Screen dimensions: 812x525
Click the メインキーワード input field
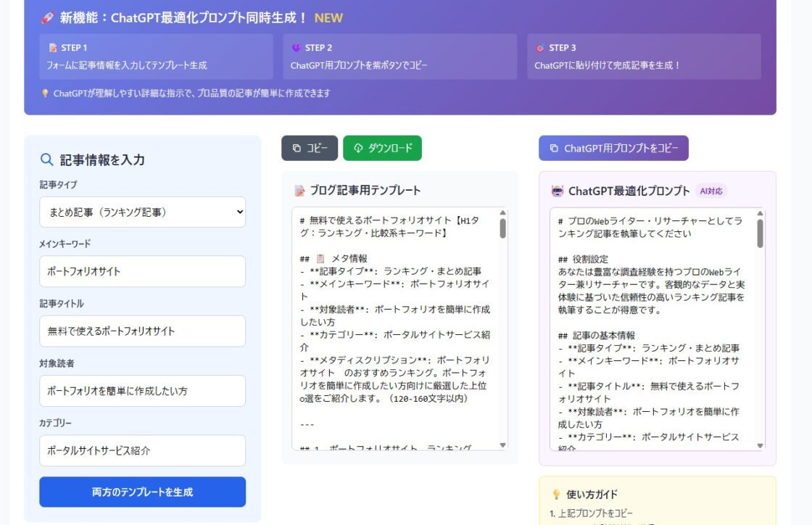pos(142,271)
